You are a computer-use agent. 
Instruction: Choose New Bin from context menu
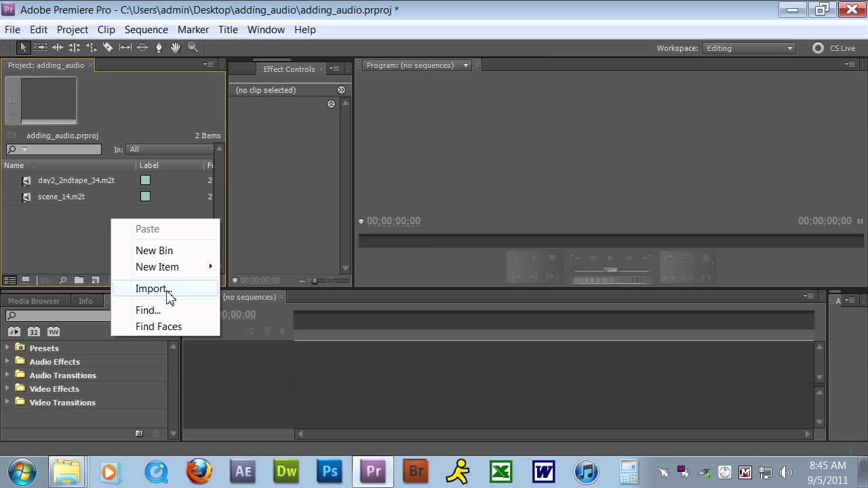pos(165,251)
